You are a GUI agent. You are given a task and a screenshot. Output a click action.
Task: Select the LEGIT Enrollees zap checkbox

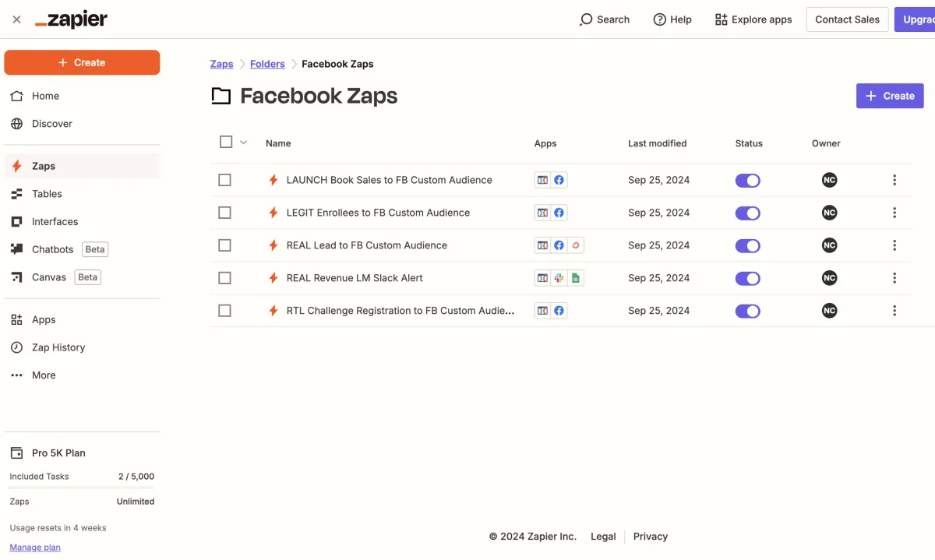[x=224, y=213]
